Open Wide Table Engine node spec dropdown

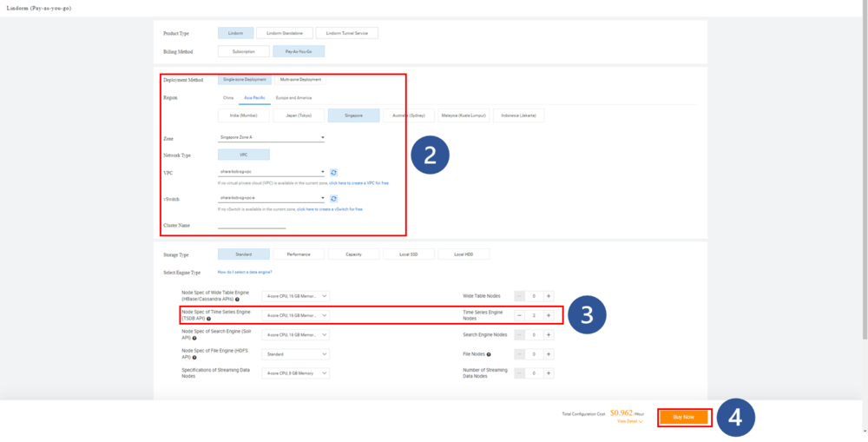[x=296, y=296]
